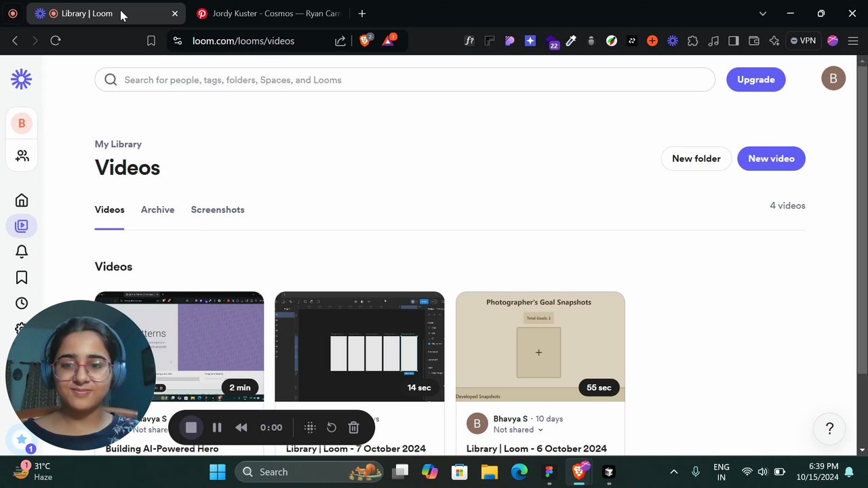Pause the Loom recording
The width and height of the screenshot is (868, 488).
(x=217, y=427)
